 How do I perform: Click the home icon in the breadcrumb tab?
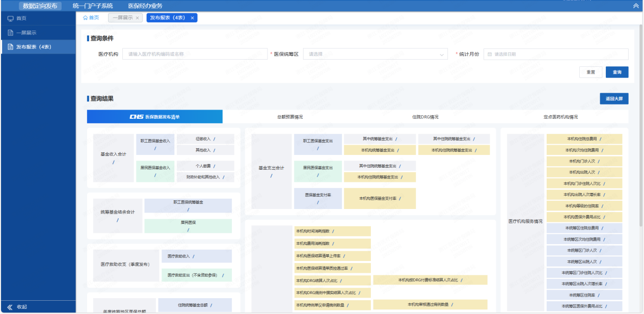[85, 18]
